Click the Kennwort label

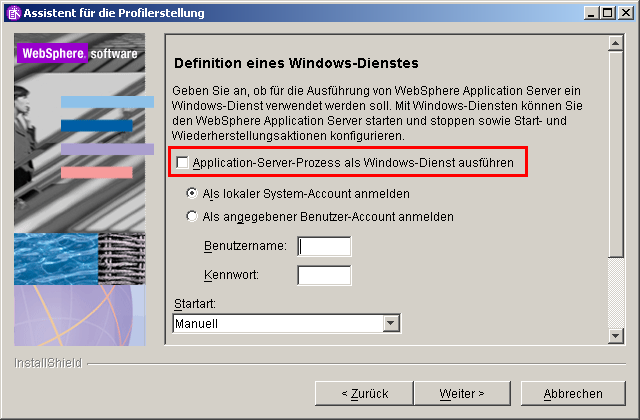click(231, 275)
